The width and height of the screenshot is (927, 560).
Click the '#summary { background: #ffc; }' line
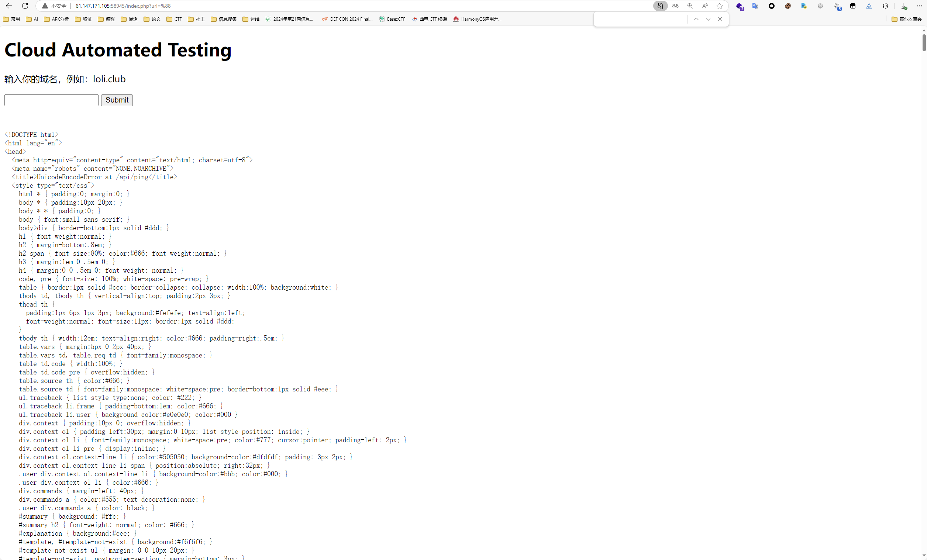point(73,516)
